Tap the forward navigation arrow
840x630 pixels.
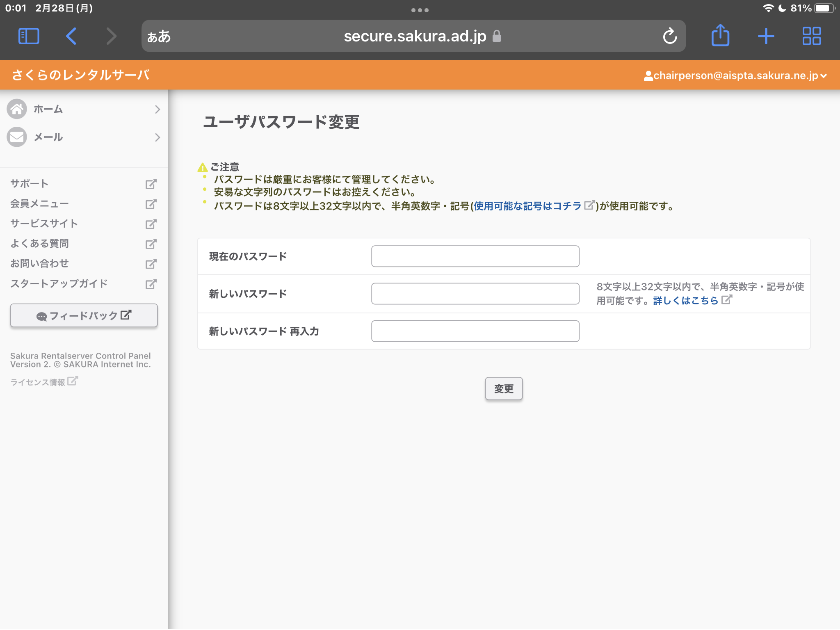[111, 36]
